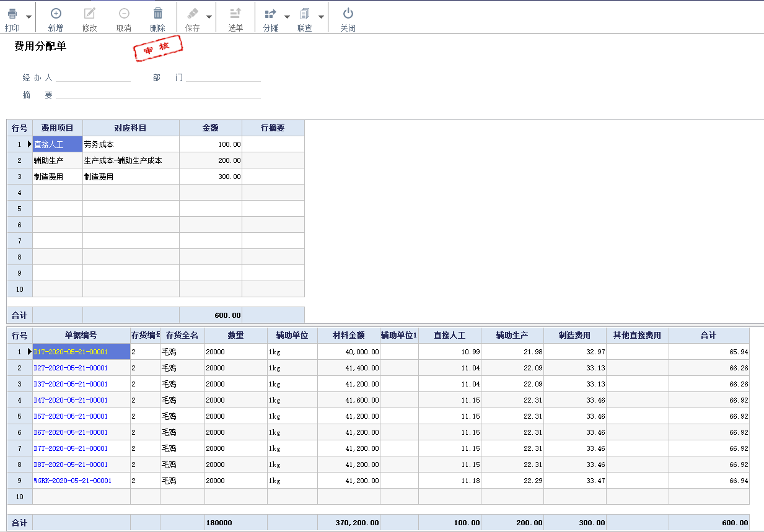Image resolution: width=764 pixels, height=532 pixels.
Task: Click the 材料金额 column header
Action: (x=348, y=336)
